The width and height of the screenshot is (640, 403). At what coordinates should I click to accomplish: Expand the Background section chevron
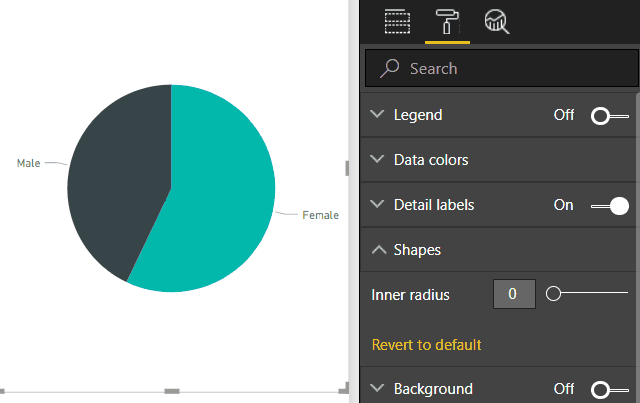(x=378, y=387)
